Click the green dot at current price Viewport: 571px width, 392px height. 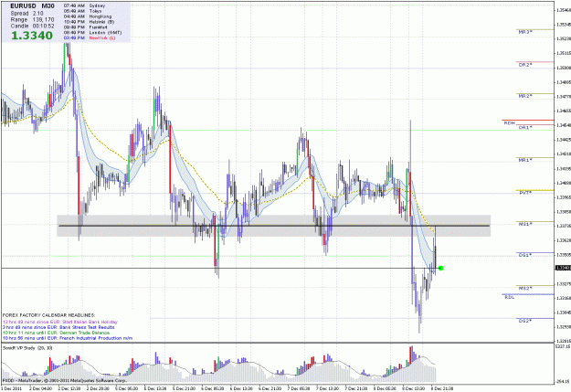(440, 268)
